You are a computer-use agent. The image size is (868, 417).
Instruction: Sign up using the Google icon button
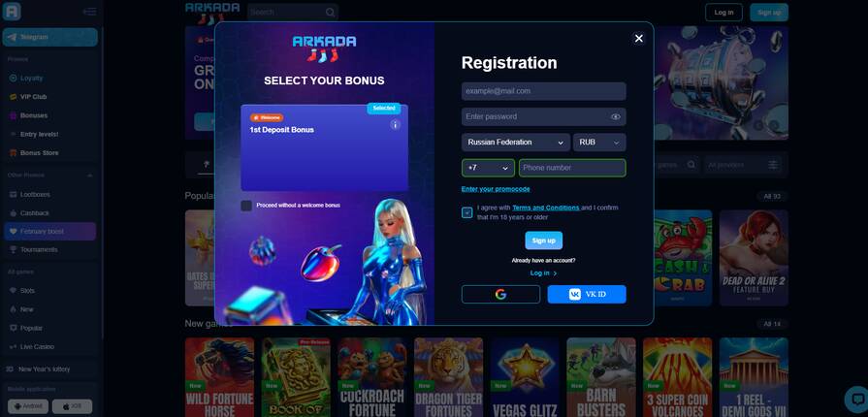point(500,294)
